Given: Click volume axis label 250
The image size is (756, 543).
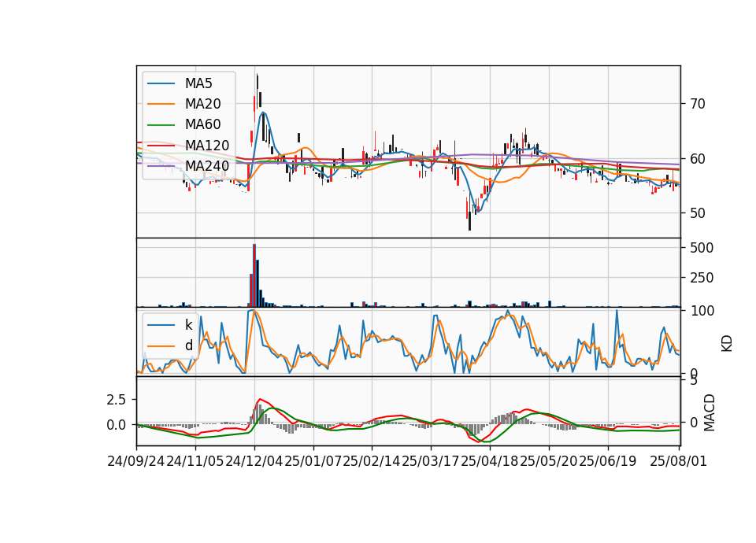Looking at the screenshot, I should 702,278.
